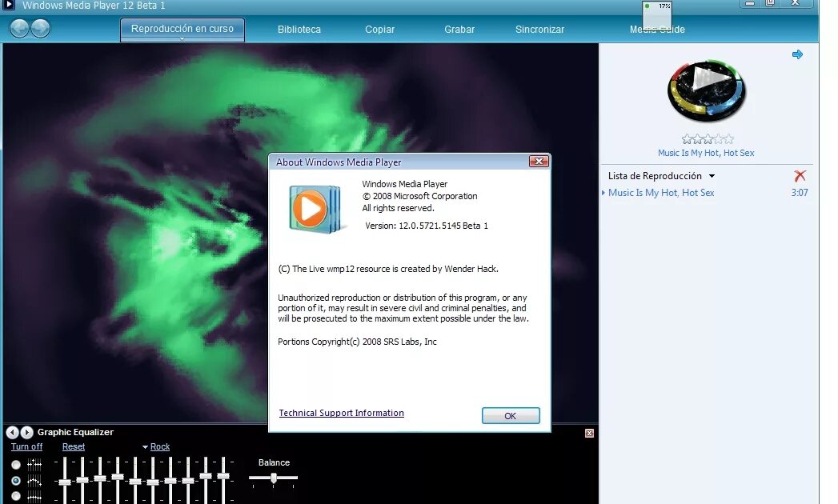Select the Sincronizar tab
This screenshot has width=838, height=504.
click(x=539, y=29)
